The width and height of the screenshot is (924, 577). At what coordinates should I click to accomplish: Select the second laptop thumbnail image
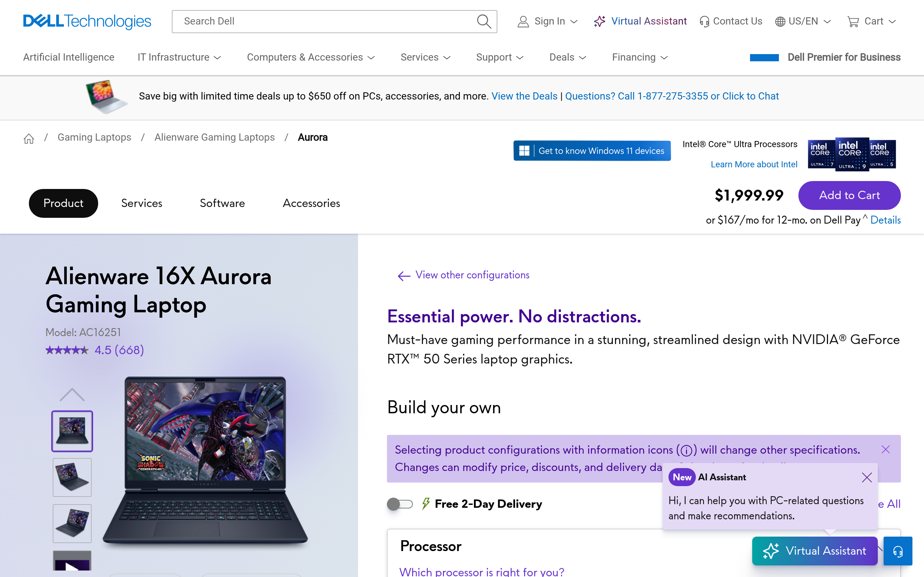coord(72,477)
